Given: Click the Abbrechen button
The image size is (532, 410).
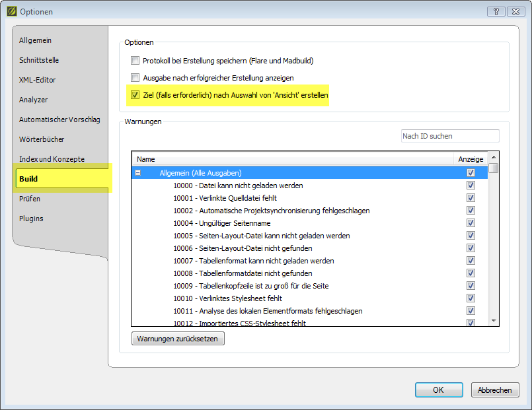Looking at the screenshot, I should tap(494, 390).
